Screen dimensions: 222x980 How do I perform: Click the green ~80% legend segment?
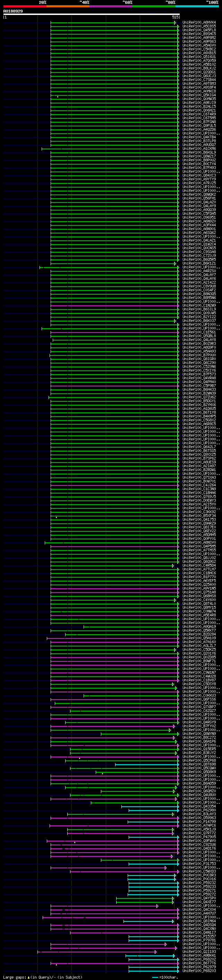click(154, 6)
